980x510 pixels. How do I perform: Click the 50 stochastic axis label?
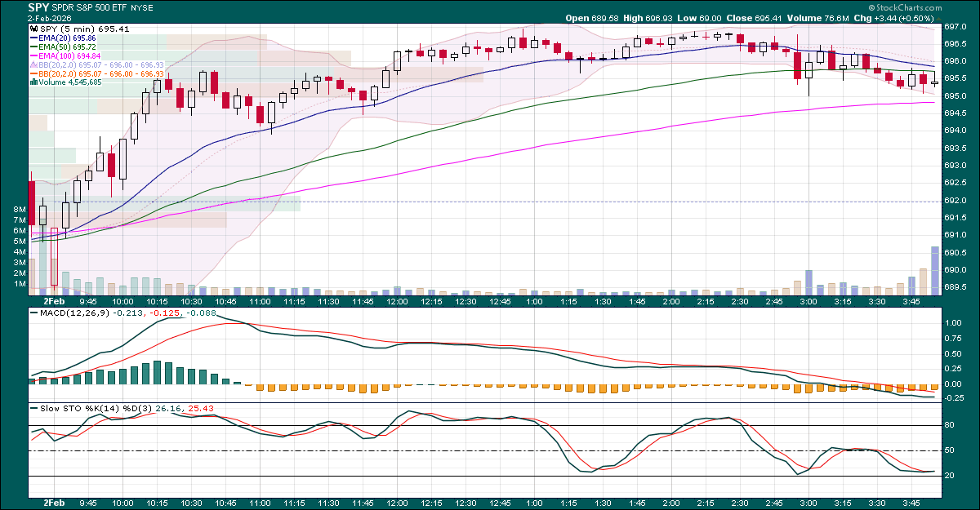(950, 450)
